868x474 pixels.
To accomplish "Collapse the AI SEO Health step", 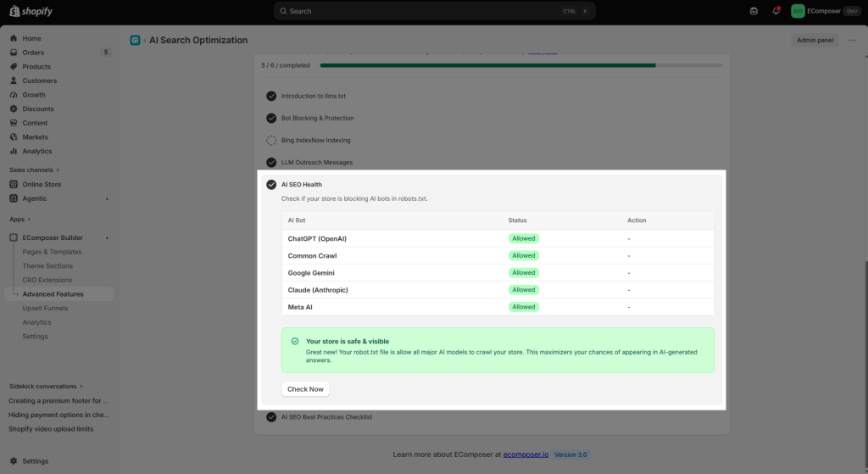I will 301,184.
